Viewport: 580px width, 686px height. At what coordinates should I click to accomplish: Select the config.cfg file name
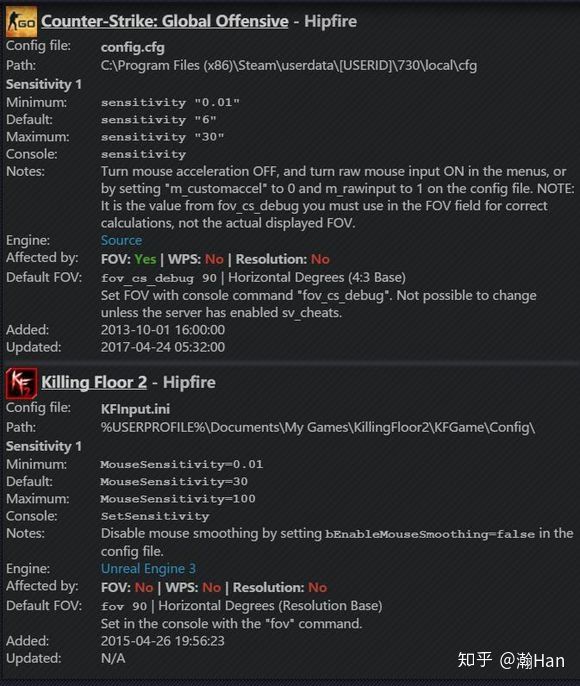pyautogui.click(x=133, y=47)
